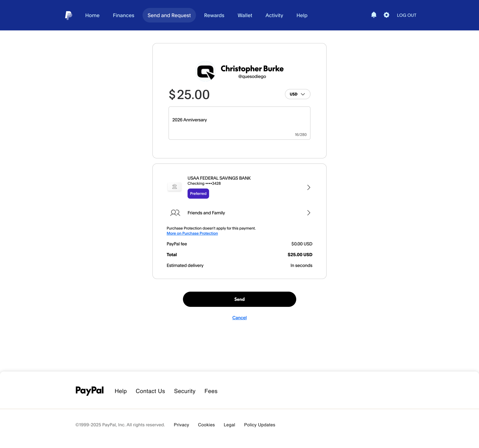Screen dimensions: 479x448
Task: Go to the Activity tab
Action: click(274, 15)
